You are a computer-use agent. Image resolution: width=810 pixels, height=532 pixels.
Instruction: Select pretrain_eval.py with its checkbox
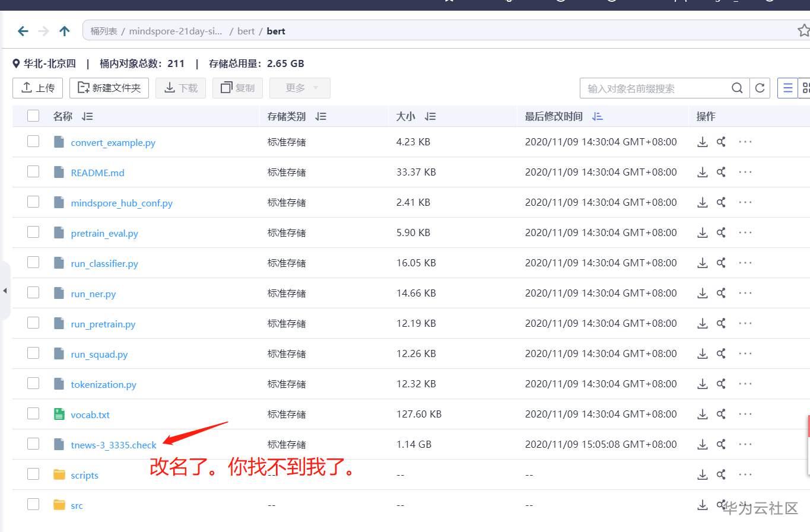tap(33, 232)
